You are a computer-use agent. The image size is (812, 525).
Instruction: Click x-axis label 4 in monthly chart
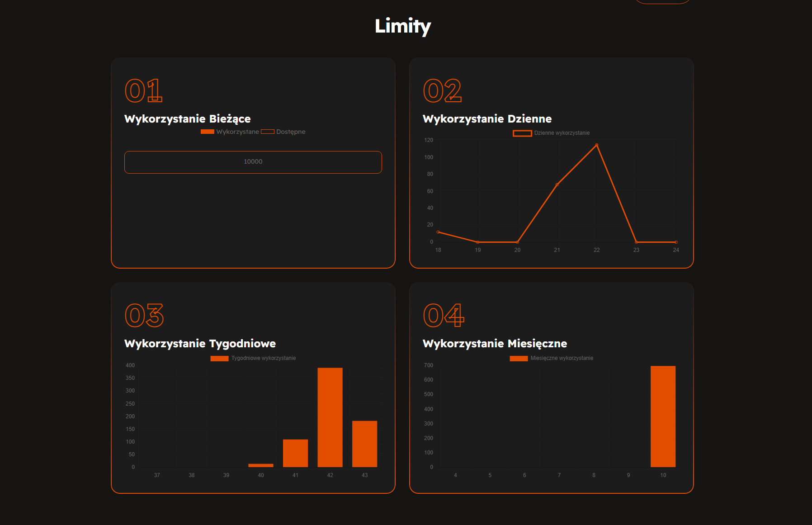(x=455, y=475)
